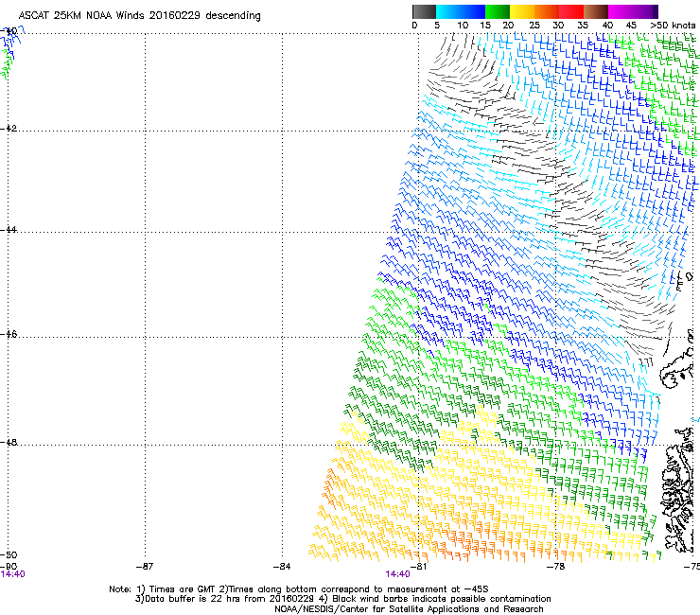Screen dimensions: 700x615
Task: Pick the yellow 20-25 knots legend segment
Action: click(522, 11)
